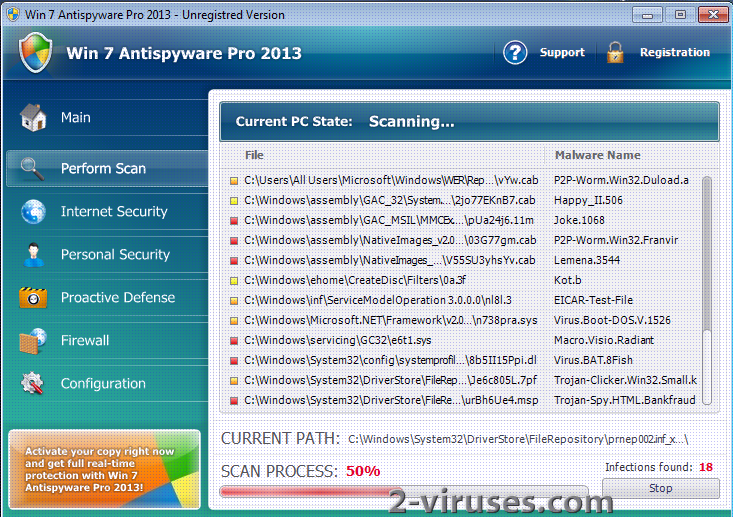Click the Registration padlock icon
Viewport: 733px width, 517px height.
pyautogui.click(x=615, y=52)
